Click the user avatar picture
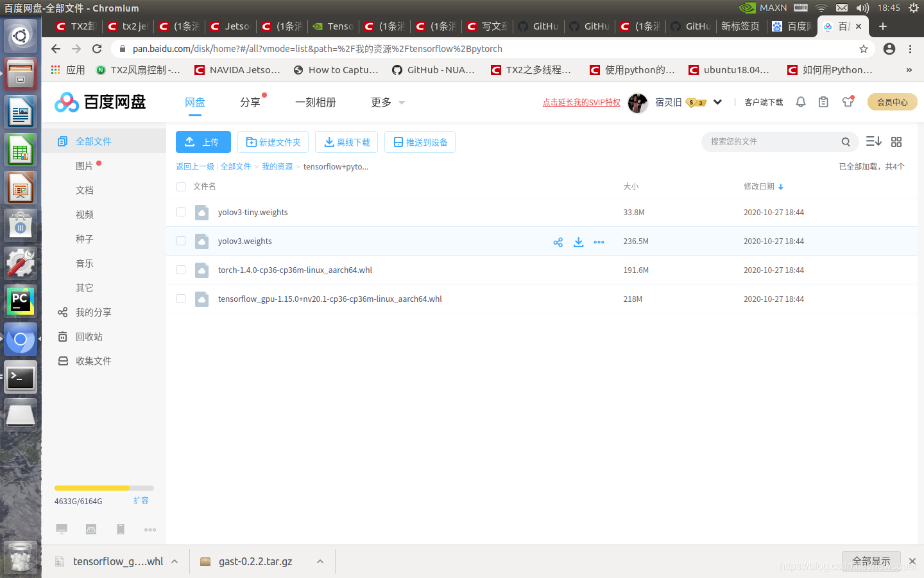The width and height of the screenshot is (924, 578). click(x=638, y=103)
